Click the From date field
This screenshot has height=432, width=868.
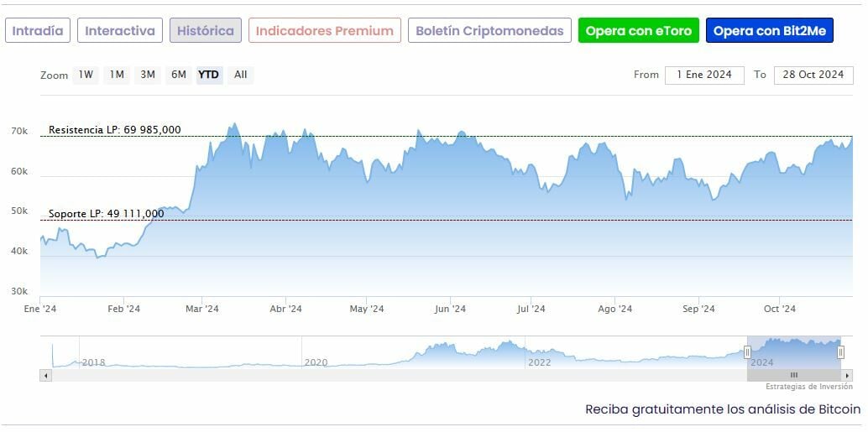704,75
